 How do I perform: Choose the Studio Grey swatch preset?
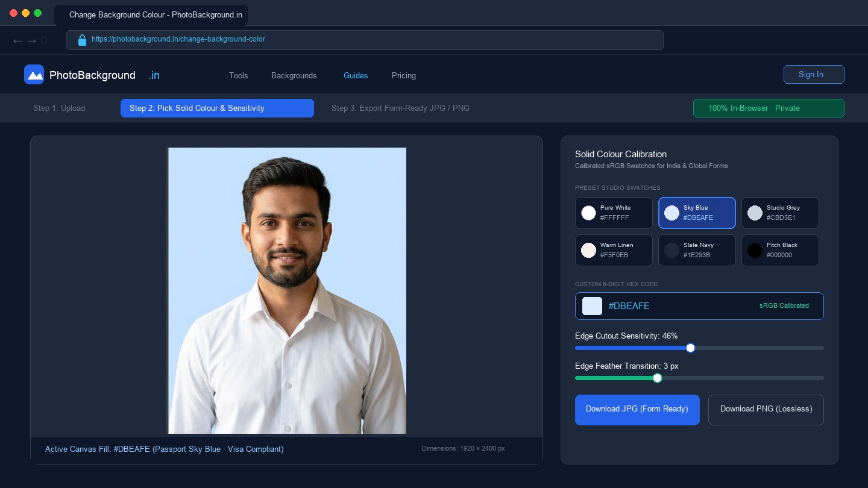pos(780,213)
